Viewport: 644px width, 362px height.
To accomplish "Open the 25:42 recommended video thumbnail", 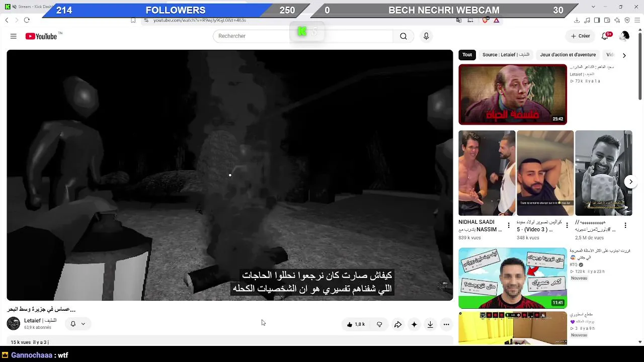I will (513, 95).
